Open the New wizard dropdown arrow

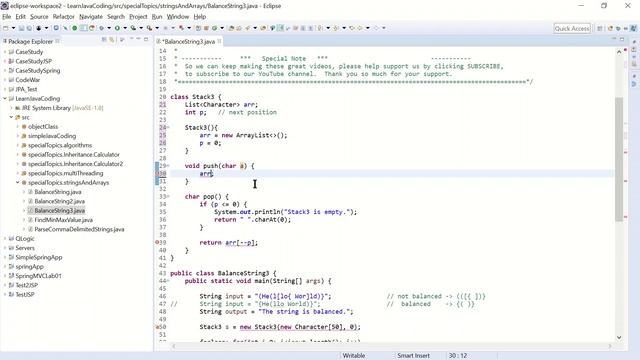13,28
